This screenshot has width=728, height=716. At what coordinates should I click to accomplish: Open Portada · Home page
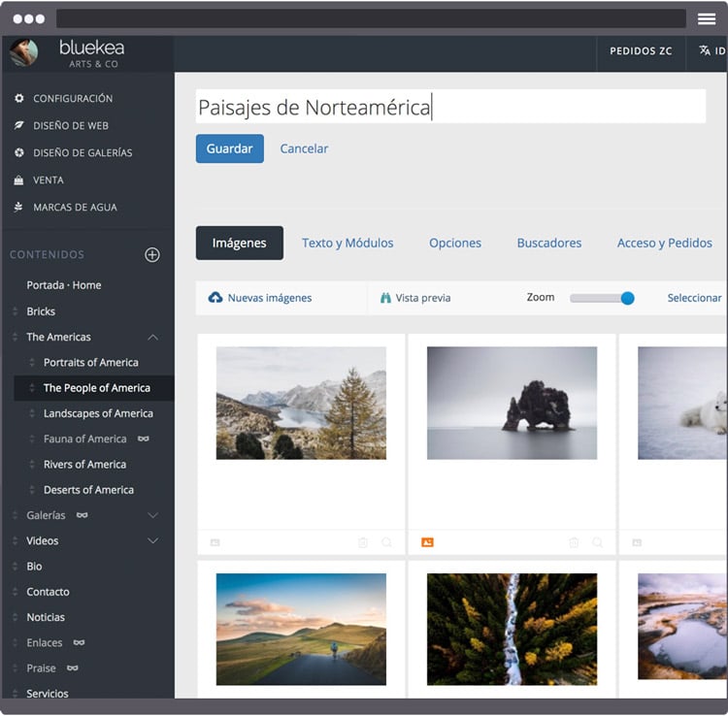tap(64, 285)
